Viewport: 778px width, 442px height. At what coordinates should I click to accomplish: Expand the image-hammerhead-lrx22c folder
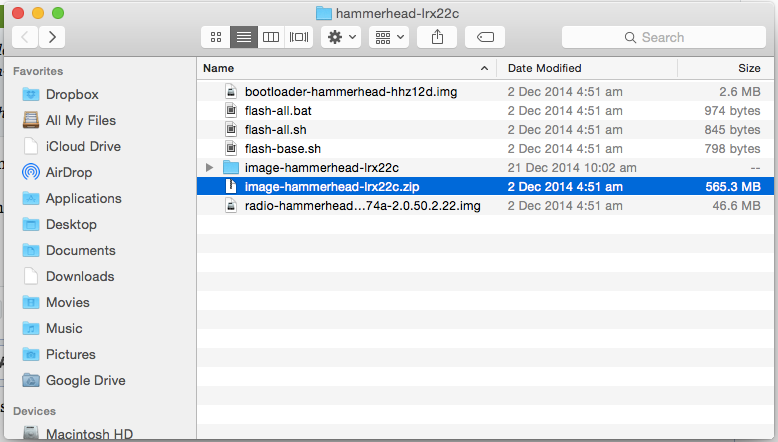pyautogui.click(x=209, y=167)
